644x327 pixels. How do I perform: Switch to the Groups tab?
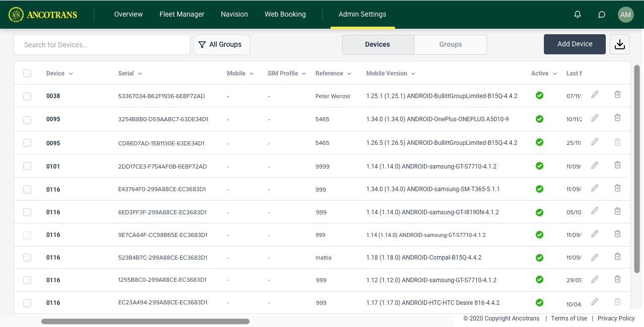pyautogui.click(x=450, y=44)
